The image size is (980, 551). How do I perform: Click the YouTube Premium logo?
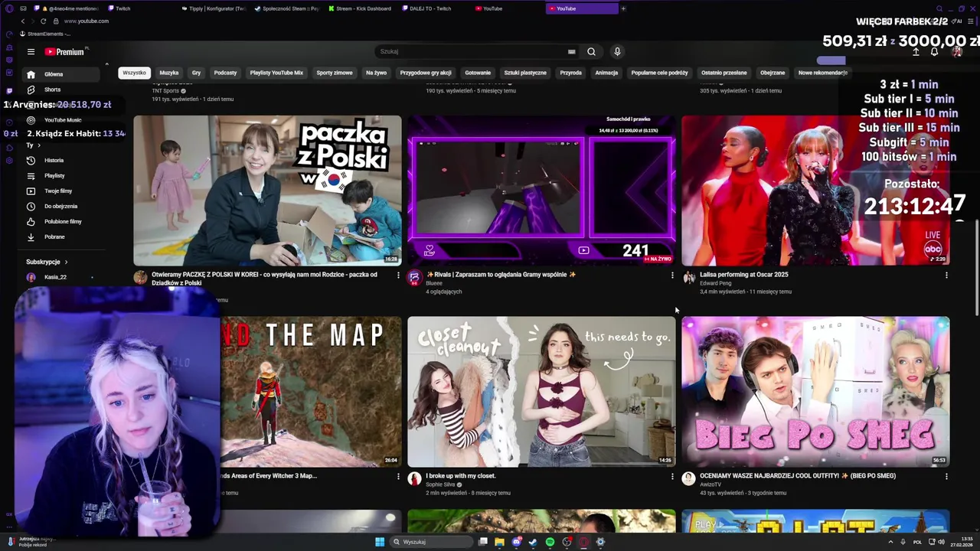66,52
